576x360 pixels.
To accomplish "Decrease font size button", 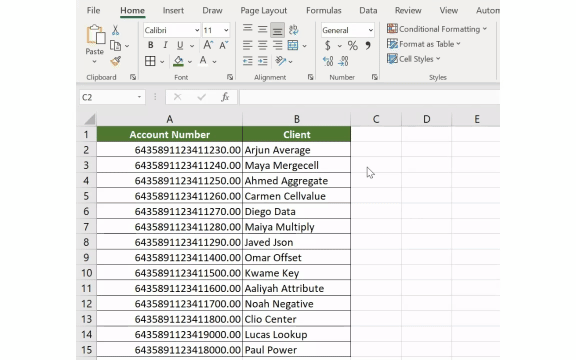I will pyautogui.click(x=223, y=45).
